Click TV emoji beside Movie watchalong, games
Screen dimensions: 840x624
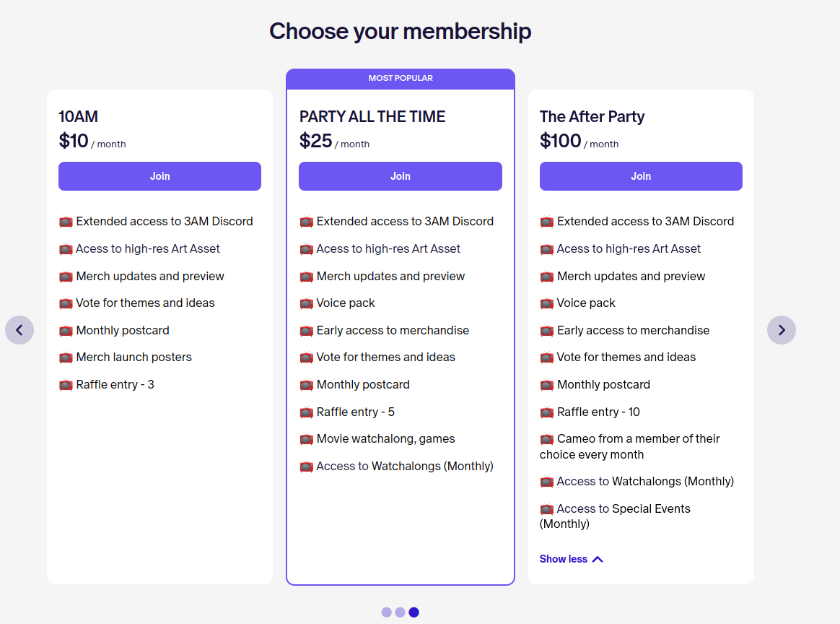pos(306,439)
